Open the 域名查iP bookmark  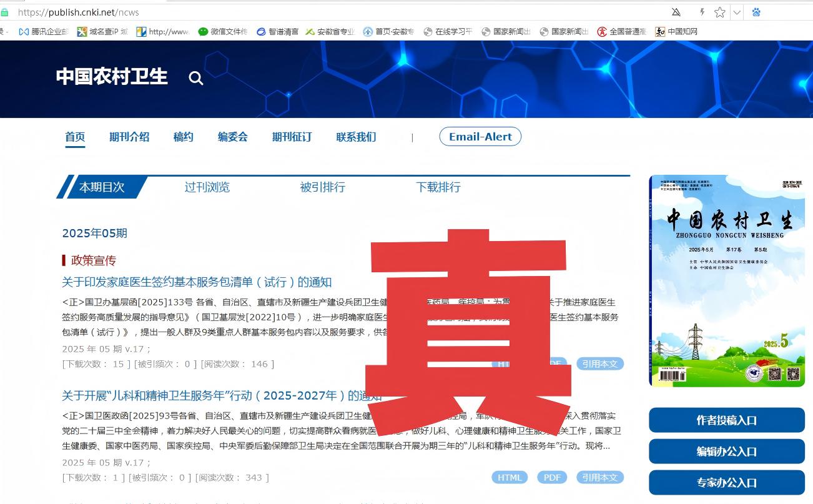(102, 32)
